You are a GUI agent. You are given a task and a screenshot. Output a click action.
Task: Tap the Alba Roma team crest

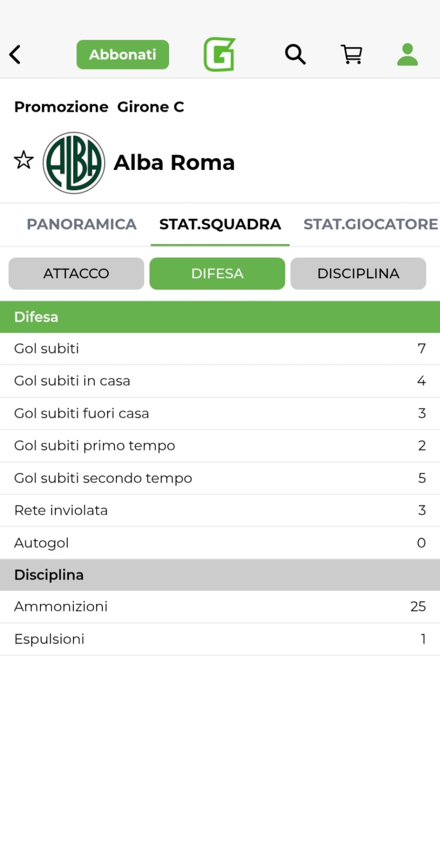pyautogui.click(x=74, y=163)
